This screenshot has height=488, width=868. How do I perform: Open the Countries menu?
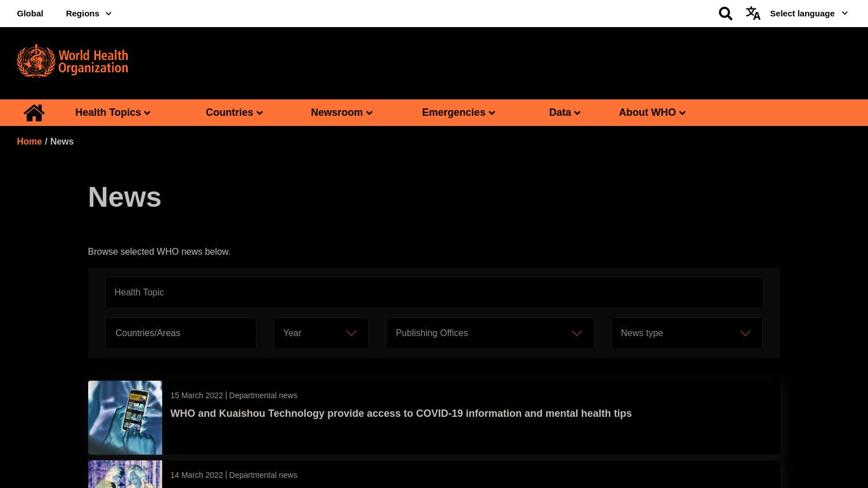tap(235, 112)
